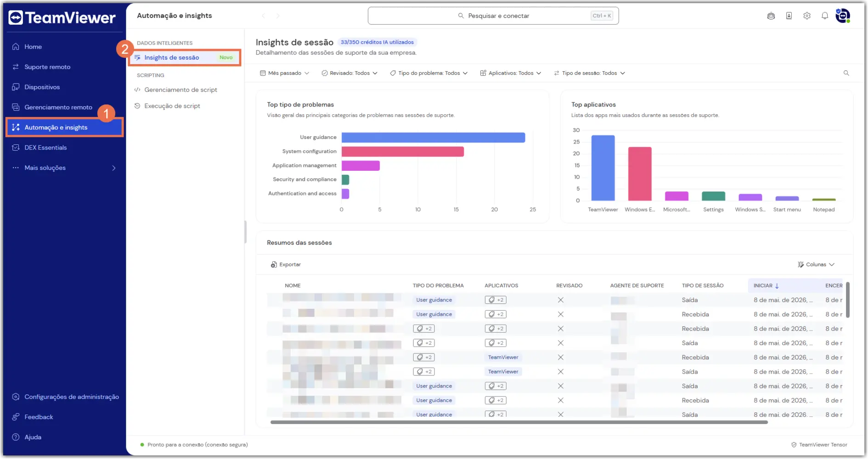Click the TeamViewer Tensor shield icon

pyautogui.click(x=794, y=445)
